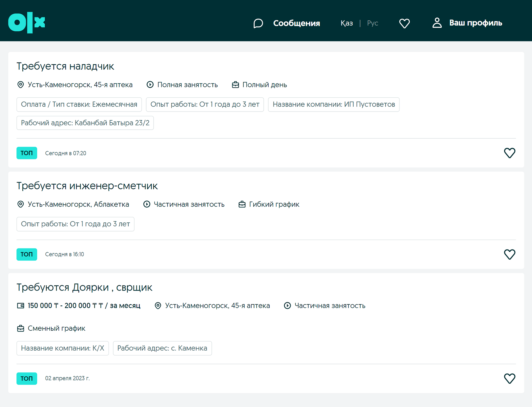Screen dimensions: 532x407
Task: Click Частичная занятость in Доярки listing
Action: pyautogui.click(x=330, y=306)
